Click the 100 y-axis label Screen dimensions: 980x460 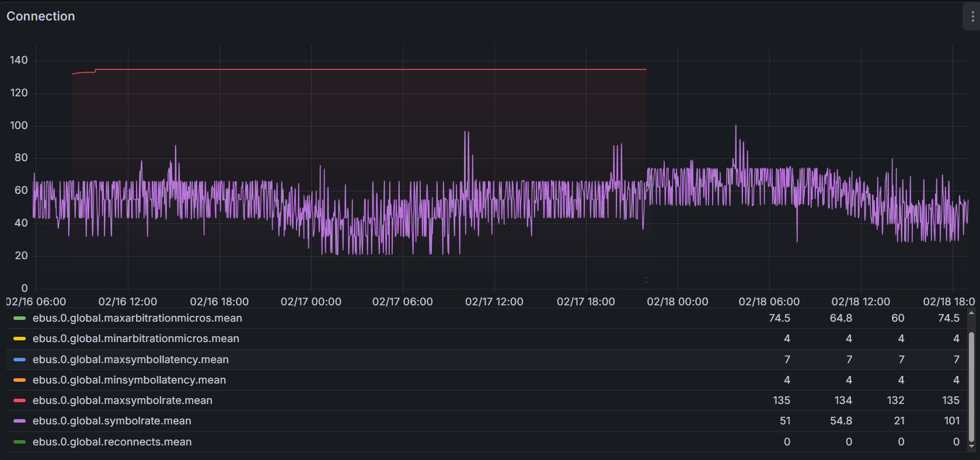pyautogui.click(x=19, y=126)
